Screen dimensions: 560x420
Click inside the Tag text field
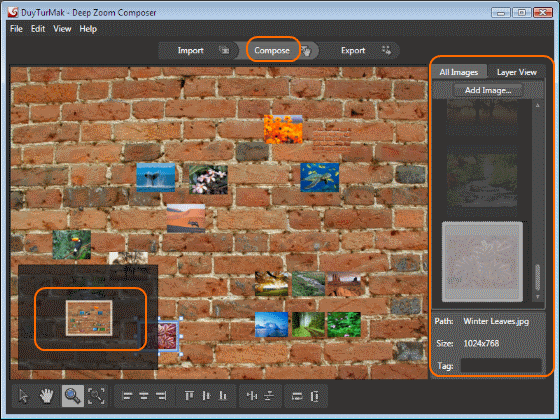click(501, 366)
